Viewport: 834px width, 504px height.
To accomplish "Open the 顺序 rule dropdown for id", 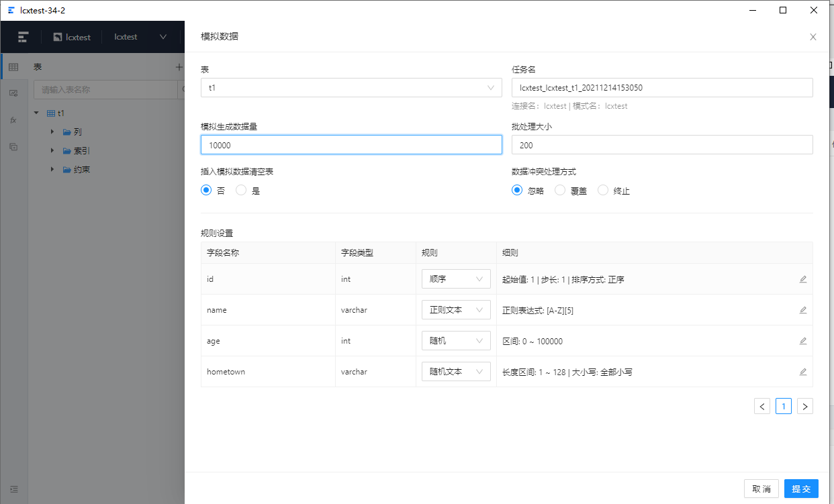I will (456, 279).
